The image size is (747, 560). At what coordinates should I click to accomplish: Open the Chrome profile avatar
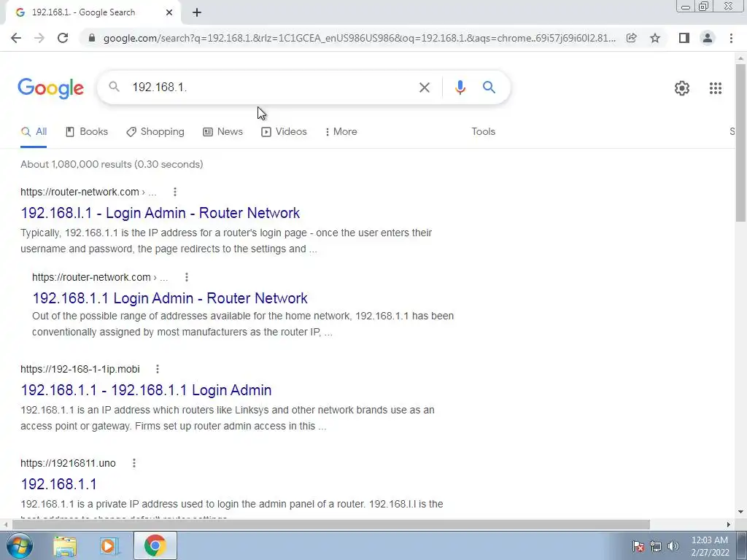[x=708, y=38]
